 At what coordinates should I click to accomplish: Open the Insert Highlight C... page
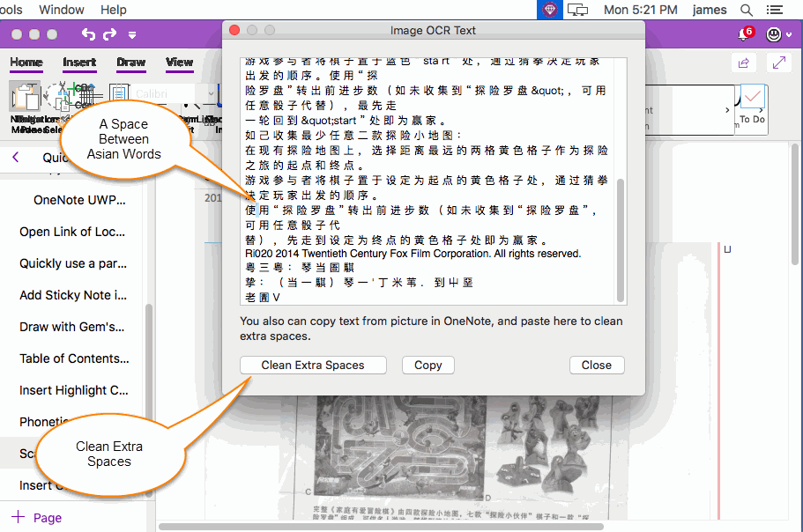click(x=74, y=390)
